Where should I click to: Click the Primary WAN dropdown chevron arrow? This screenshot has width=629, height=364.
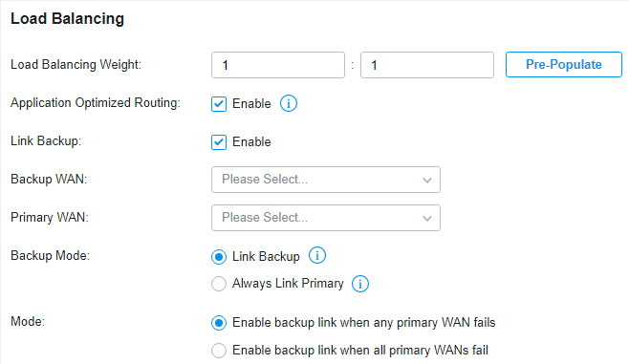click(427, 218)
